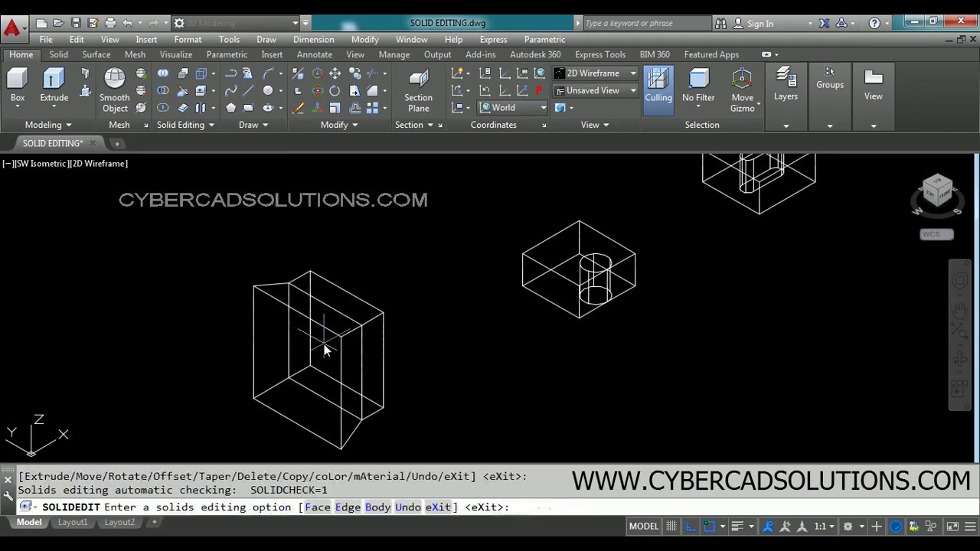Open the workspace switching gear dropdown

pyautogui.click(x=851, y=527)
